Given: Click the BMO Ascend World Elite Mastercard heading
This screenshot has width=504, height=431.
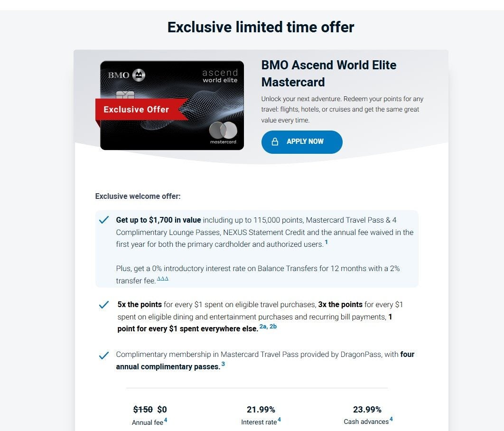Looking at the screenshot, I should coord(328,74).
